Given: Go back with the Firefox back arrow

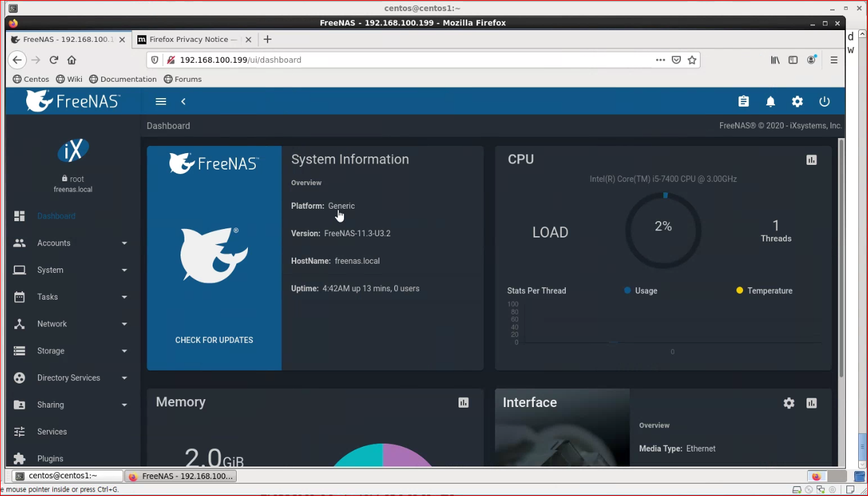Looking at the screenshot, I should 17,60.
